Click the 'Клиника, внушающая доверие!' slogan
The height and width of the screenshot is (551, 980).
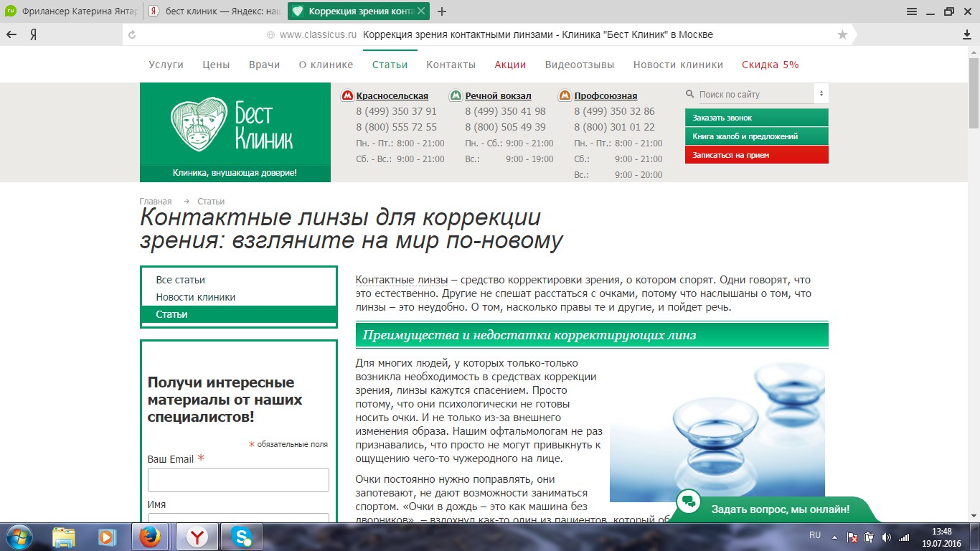235,173
